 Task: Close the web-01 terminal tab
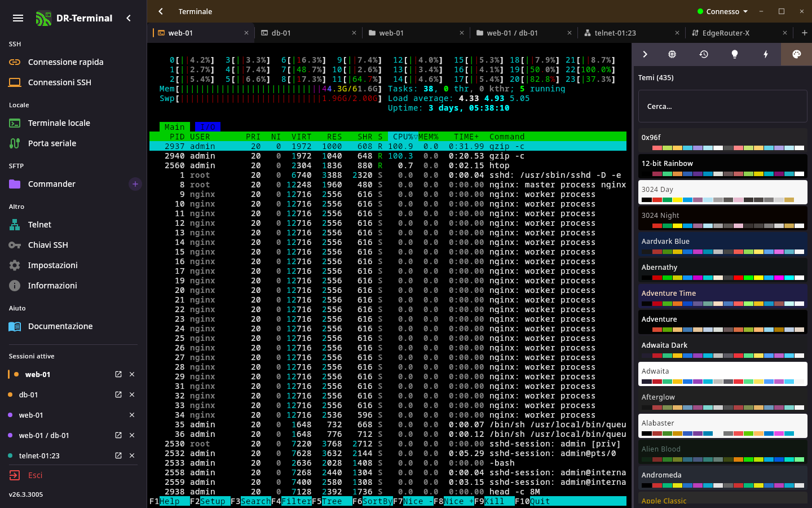246,33
